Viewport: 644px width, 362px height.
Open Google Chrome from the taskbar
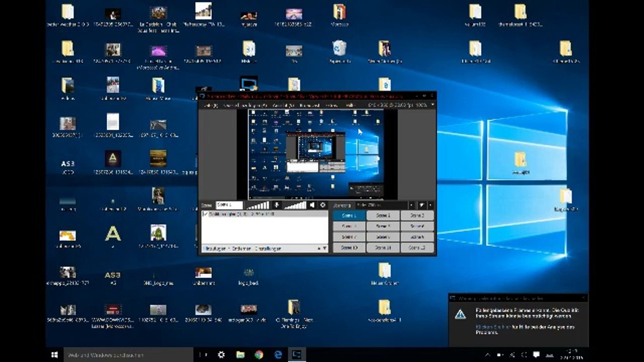(259, 354)
